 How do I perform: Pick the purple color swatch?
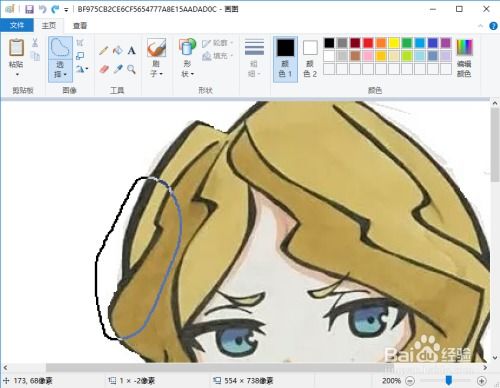pos(446,43)
